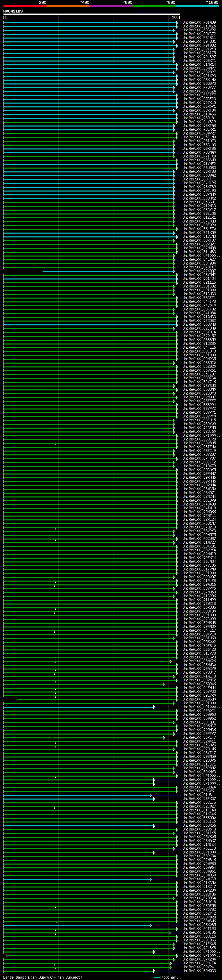Click the cyan ~100% identity legend segment
This screenshot has height=980, width=222.
point(197,6)
